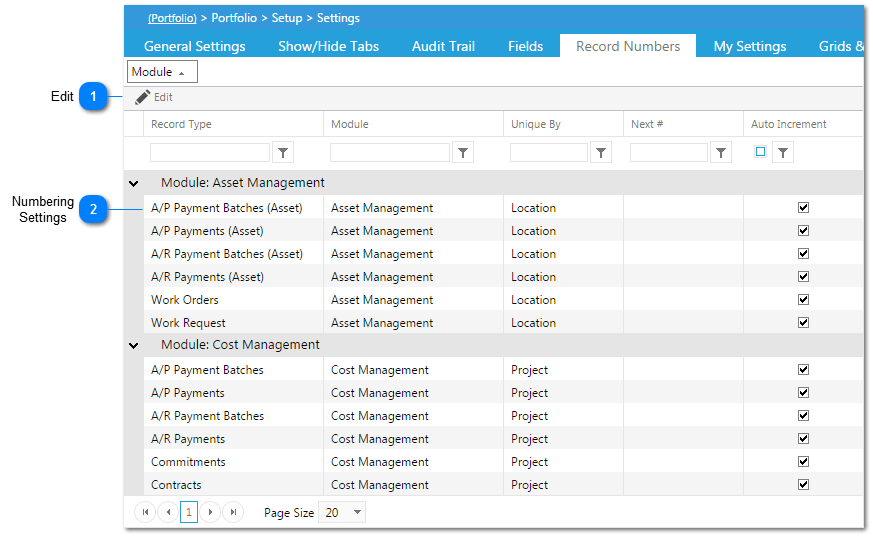Click the Edit pencil icon

pos(143,97)
